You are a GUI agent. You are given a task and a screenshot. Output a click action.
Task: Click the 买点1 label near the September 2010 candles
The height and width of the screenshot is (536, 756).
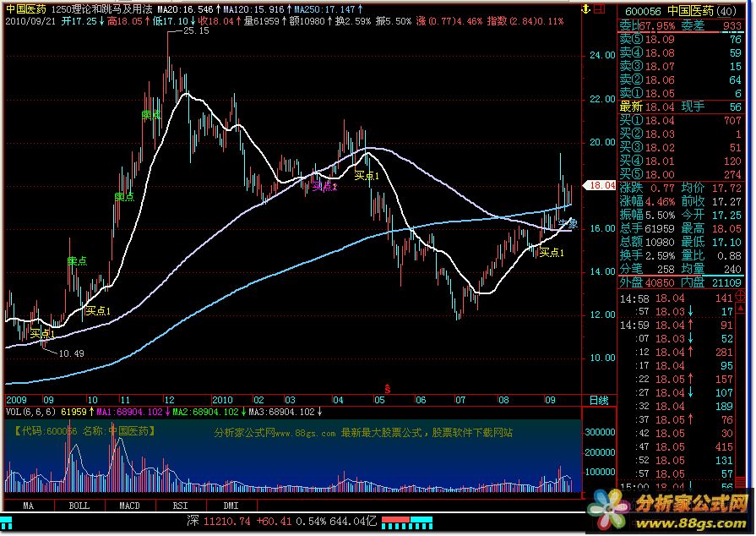[x=552, y=252]
